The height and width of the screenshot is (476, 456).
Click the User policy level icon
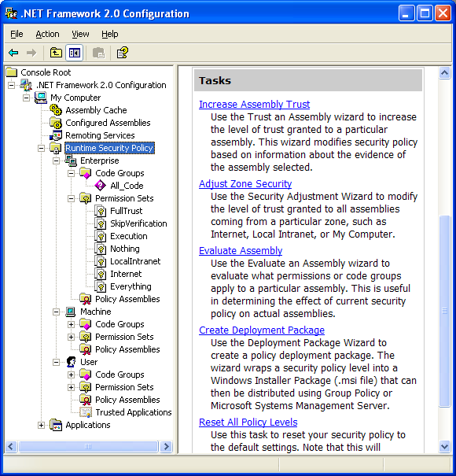pyautogui.click(x=71, y=362)
